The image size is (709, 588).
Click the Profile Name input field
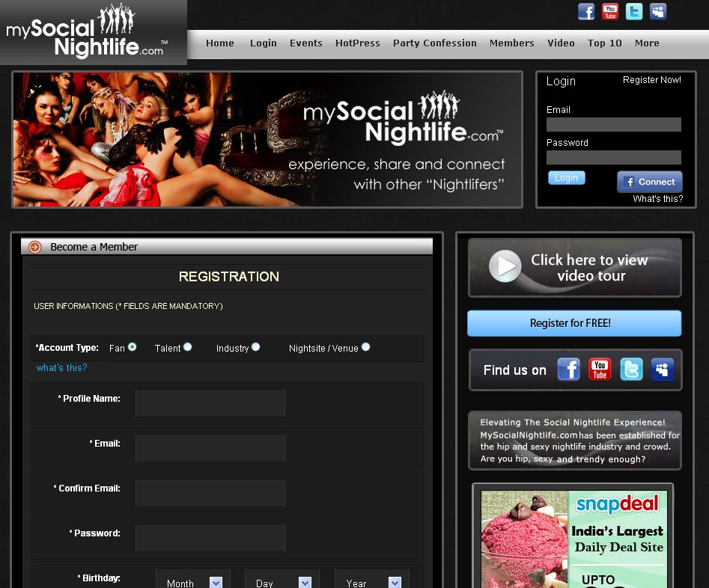click(x=210, y=403)
